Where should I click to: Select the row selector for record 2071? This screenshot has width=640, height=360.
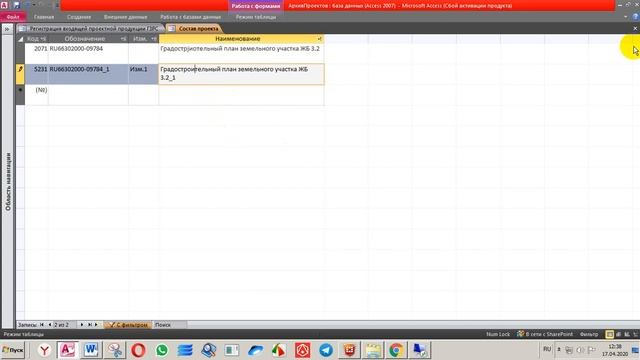pos(20,53)
